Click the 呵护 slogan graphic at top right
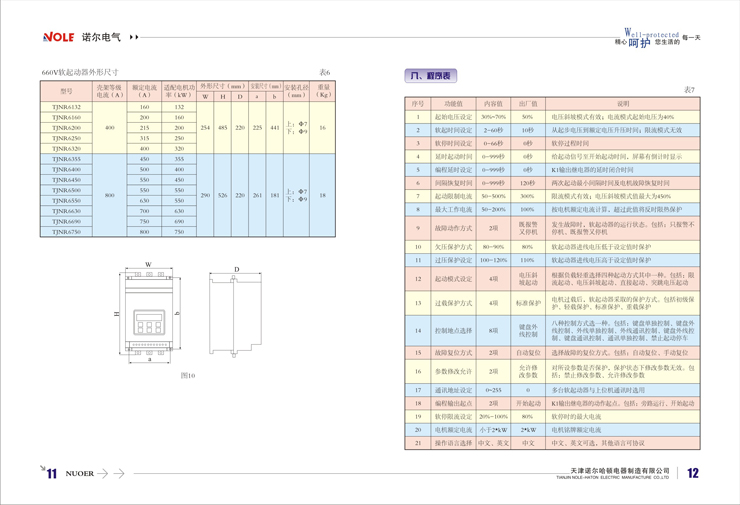Viewport: 740px width, 505px height. coord(640,43)
